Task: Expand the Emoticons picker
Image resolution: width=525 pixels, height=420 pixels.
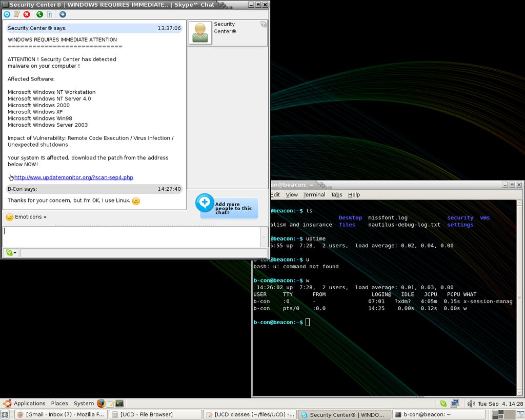Action: (26, 217)
